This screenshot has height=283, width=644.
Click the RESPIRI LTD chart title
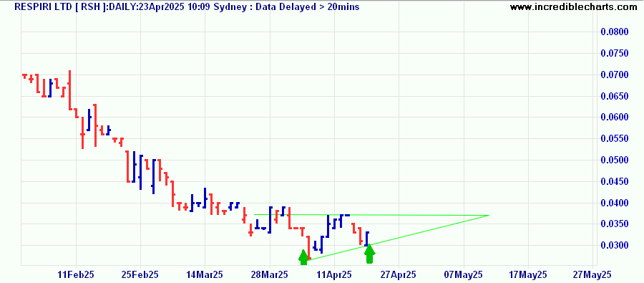(187, 6)
